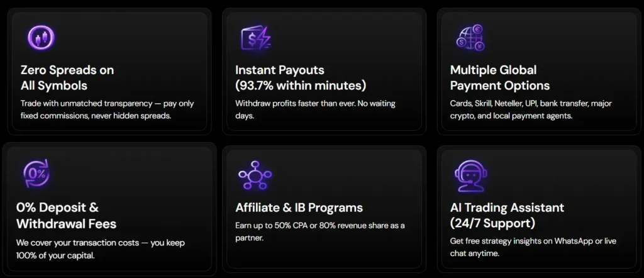Image resolution: width=644 pixels, height=278 pixels.
Task: Click the Cards, Skrill, Neteller description text
Action: [x=530, y=109]
